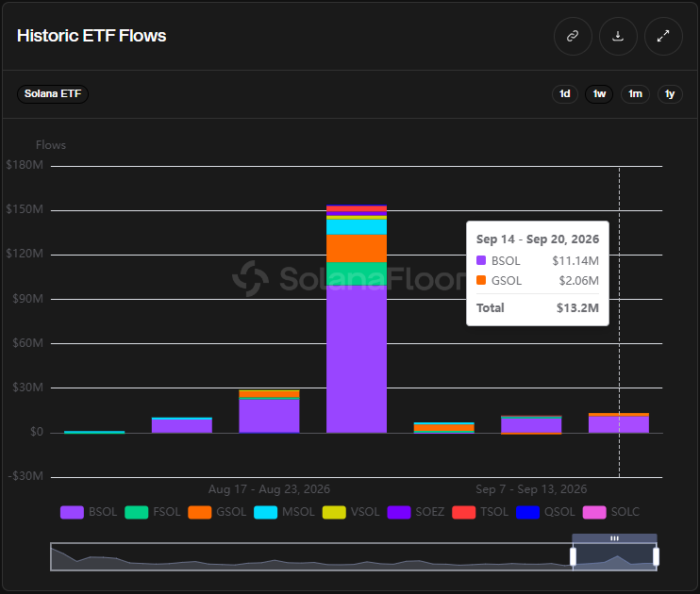Toggle SOLC series in legend

[611, 512]
